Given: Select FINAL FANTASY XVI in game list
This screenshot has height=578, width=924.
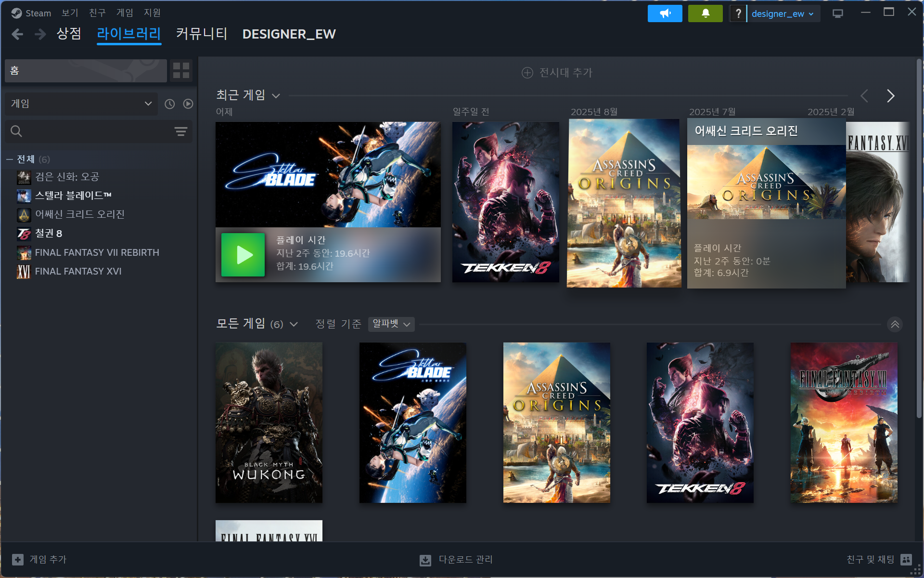Looking at the screenshot, I should coord(78,272).
